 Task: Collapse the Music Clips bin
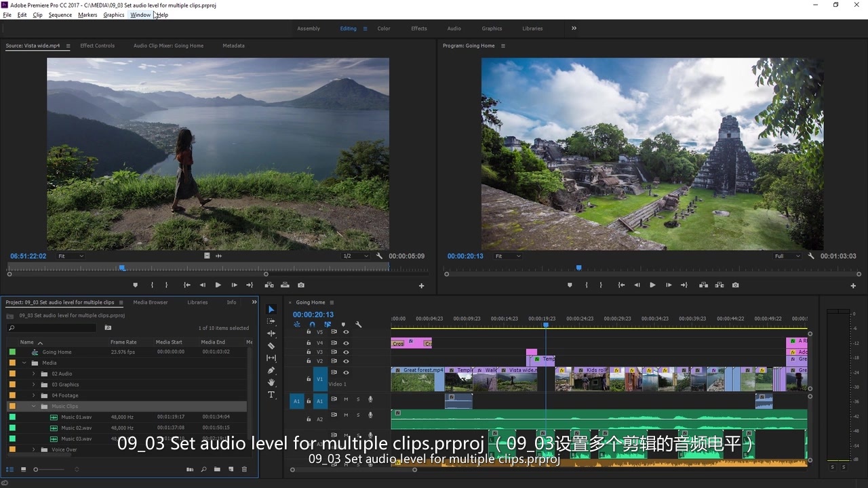(34, 406)
